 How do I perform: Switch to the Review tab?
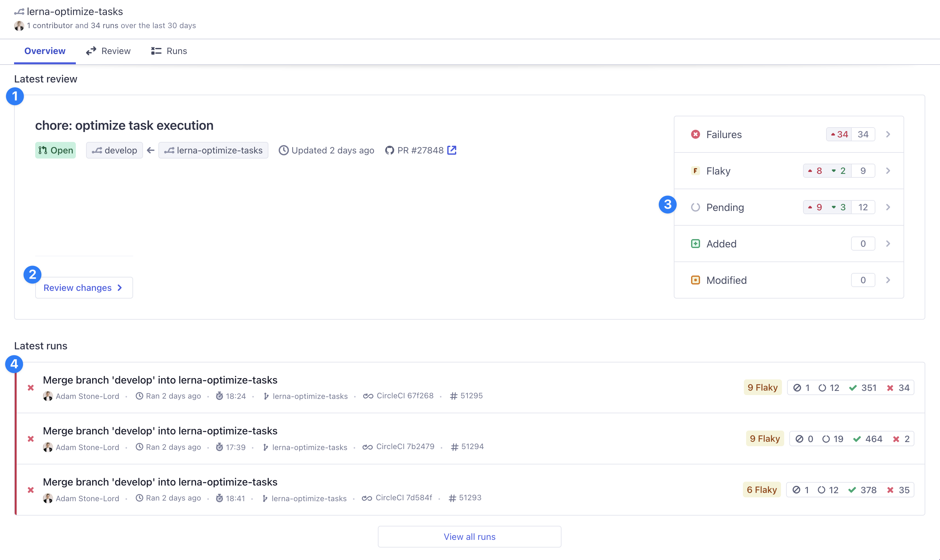108,51
